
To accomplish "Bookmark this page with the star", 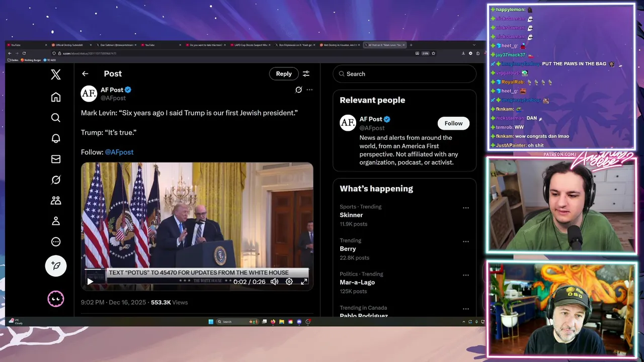I will click(x=433, y=53).
